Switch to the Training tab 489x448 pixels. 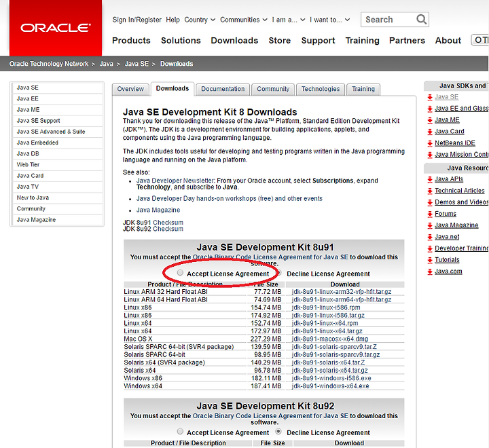tap(363, 89)
